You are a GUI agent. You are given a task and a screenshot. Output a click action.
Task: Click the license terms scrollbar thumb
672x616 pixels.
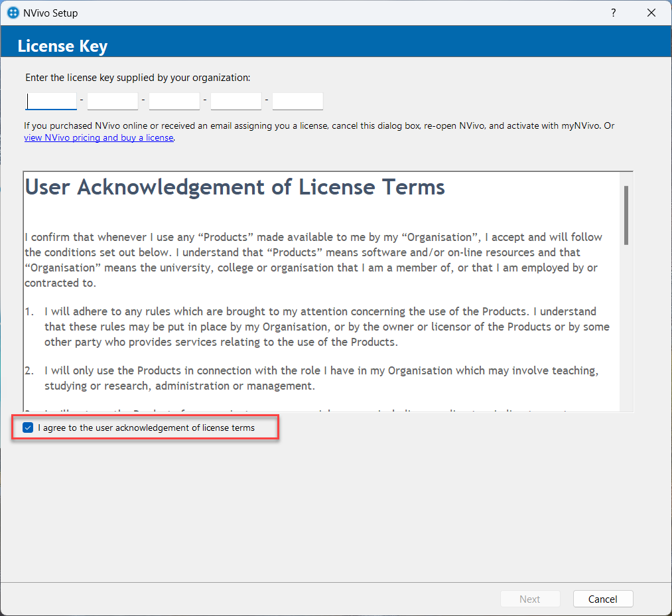626,215
